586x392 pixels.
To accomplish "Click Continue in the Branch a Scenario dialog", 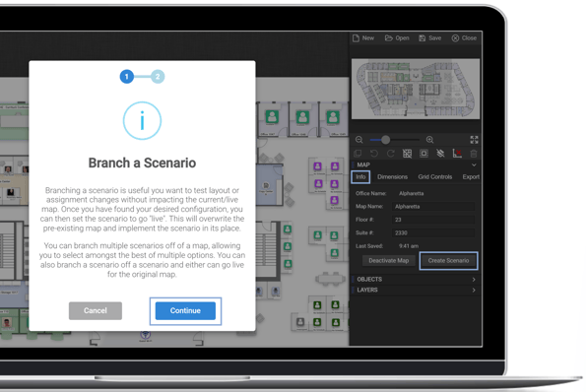I will [185, 310].
